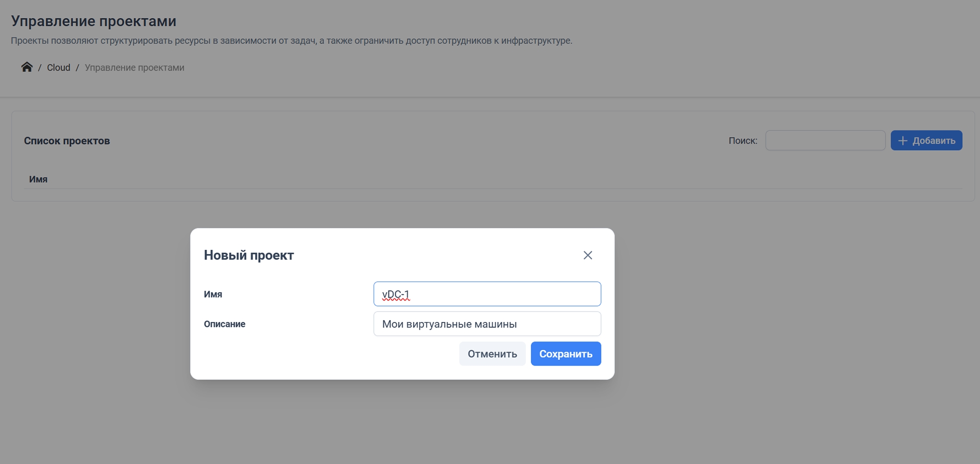Image resolution: width=980 pixels, height=464 pixels.
Task: Click the Имя label in dialog
Action: click(x=213, y=294)
